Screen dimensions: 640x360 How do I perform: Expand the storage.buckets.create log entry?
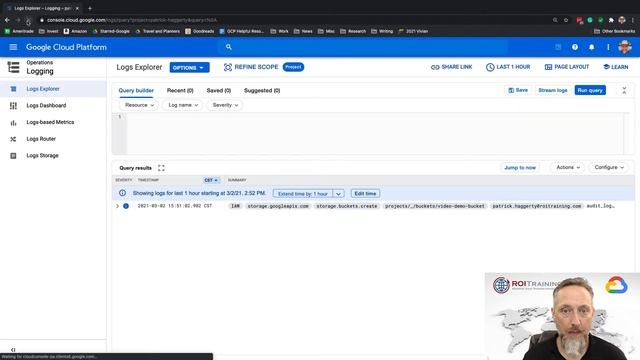point(118,206)
